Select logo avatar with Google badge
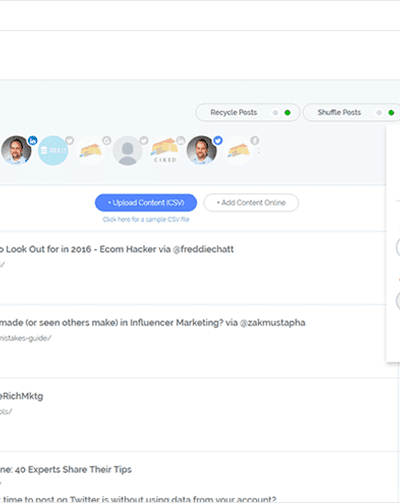 pos(90,150)
